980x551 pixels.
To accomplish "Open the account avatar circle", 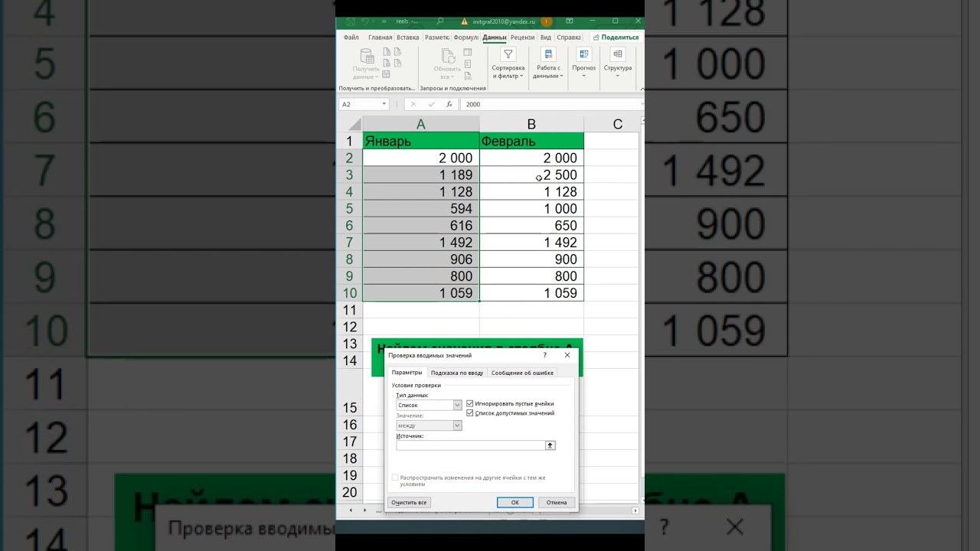I will 547,21.
